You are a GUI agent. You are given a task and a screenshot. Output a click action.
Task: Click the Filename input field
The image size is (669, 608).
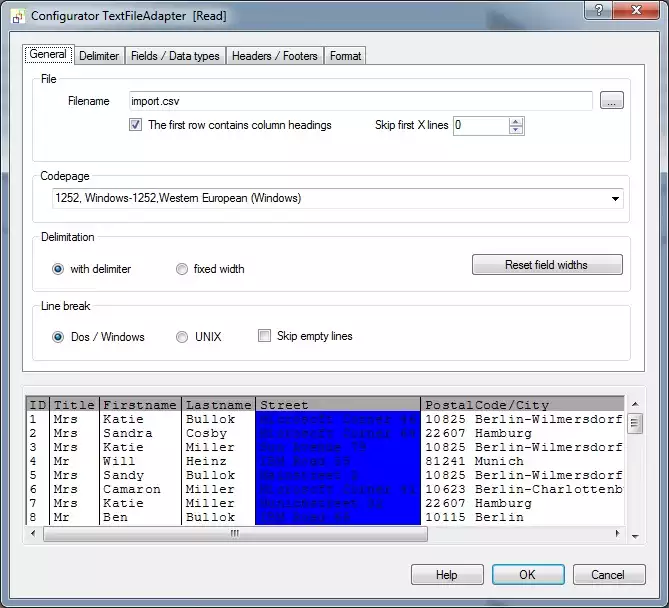coord(360,101)
